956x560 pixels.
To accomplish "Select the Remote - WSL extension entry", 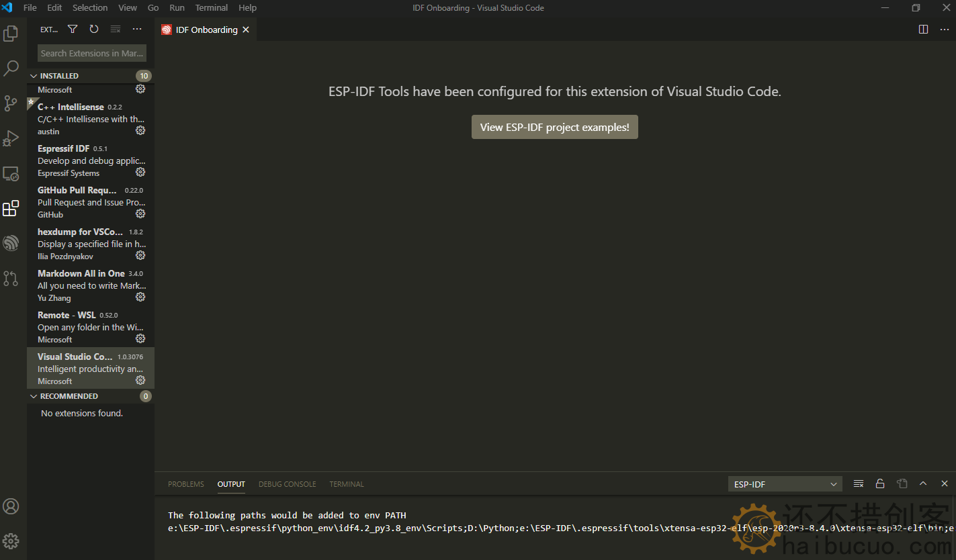I will coord(91,326).
